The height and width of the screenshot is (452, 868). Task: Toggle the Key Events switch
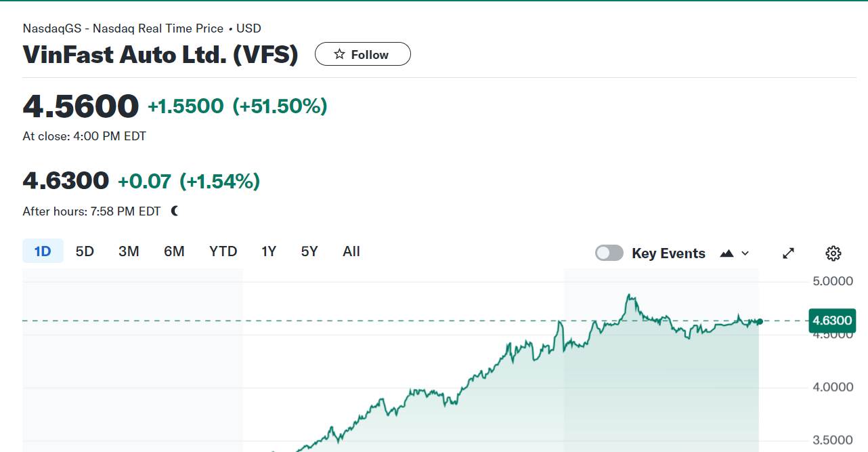(609, 253)
